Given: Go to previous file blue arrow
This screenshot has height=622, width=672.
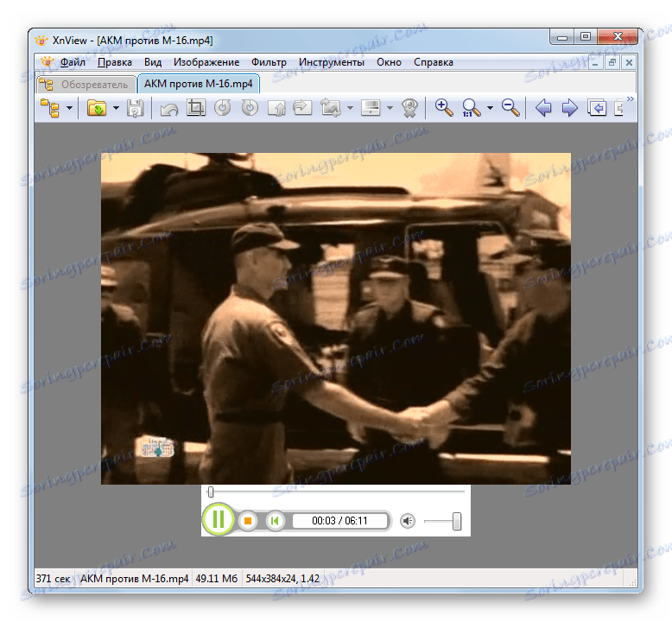Looking at the screenshot, I should pyautogui.click(x=543, y=108).
